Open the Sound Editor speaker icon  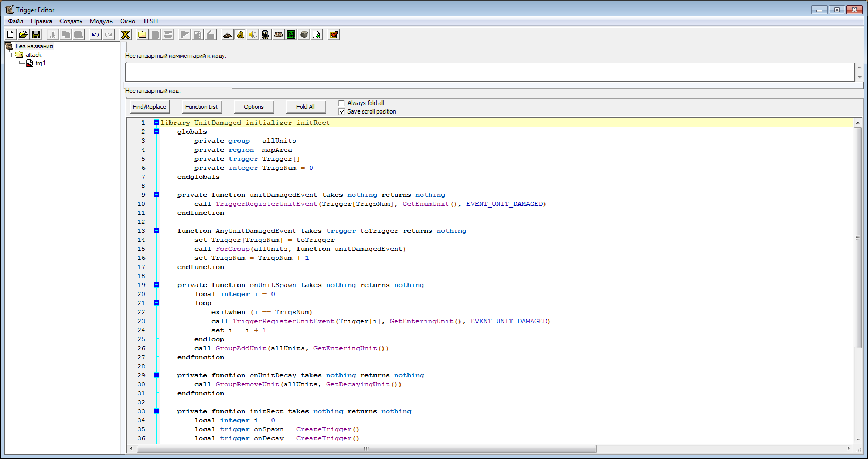pos(253,34)
